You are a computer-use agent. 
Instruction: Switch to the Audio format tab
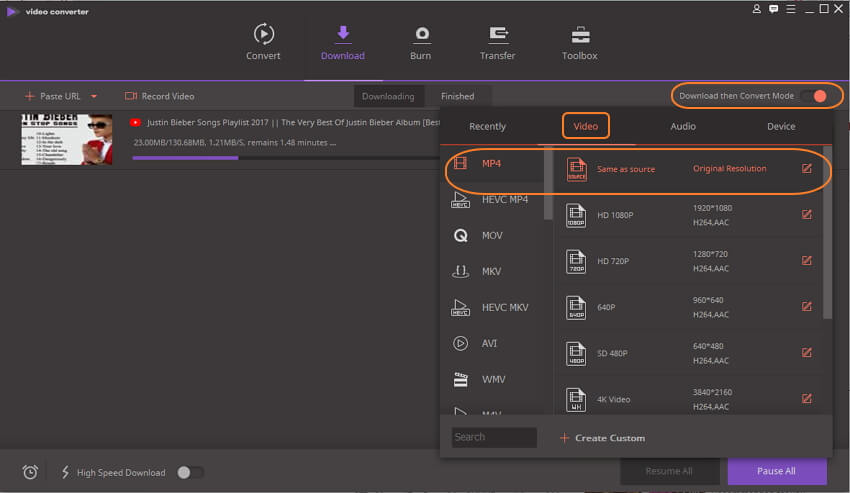[x=683, y=126]
